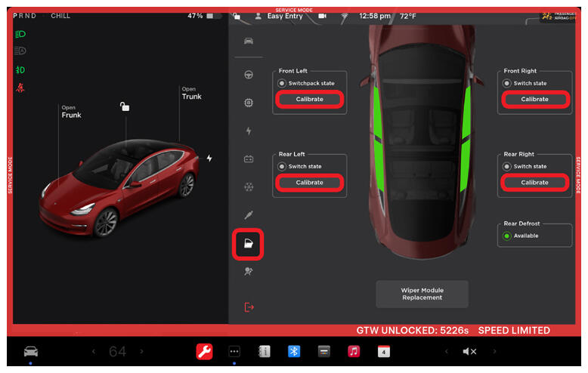Select the steering wheel icon in service sidebar

[248, 75]
